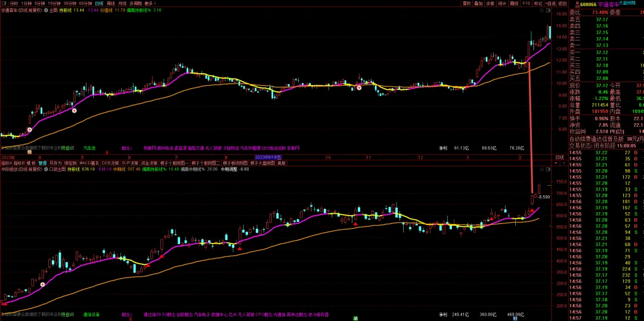
Task: Click the 统计 statistics button
Action: click(502, 4)
